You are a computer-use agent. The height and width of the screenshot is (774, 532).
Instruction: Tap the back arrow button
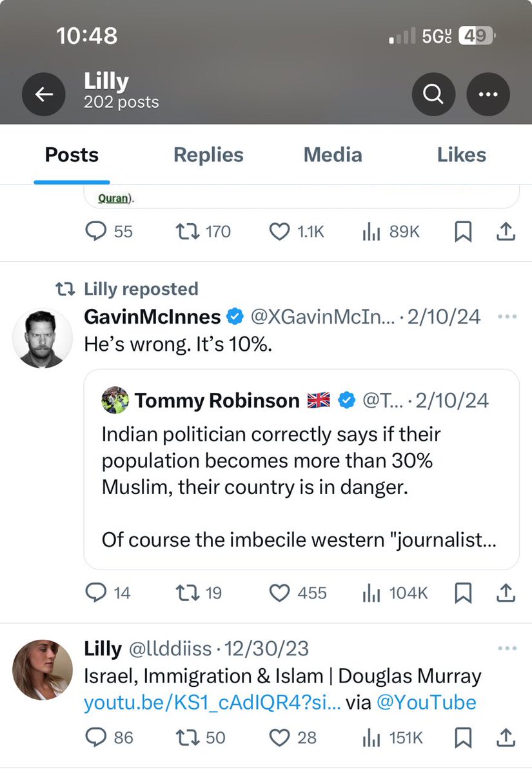tap(43, 95)
